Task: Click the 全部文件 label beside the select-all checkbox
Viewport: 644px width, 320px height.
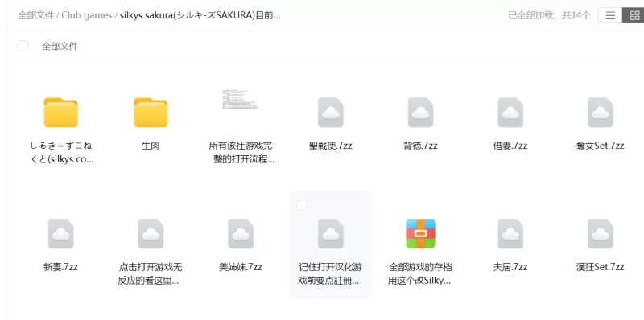Action: (x=60, y=46)
